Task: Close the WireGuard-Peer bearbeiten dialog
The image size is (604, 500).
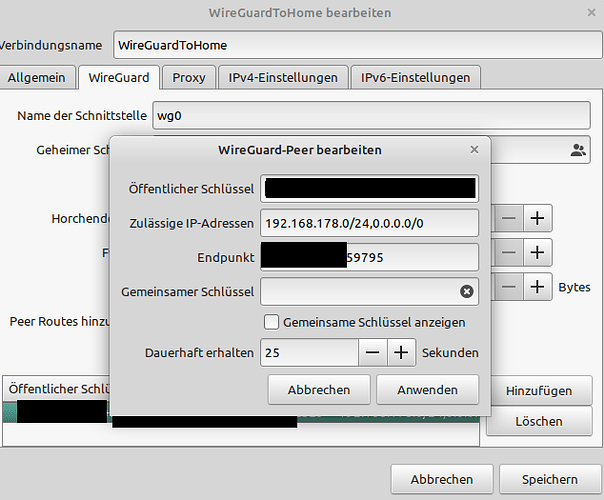Action: 474,149
